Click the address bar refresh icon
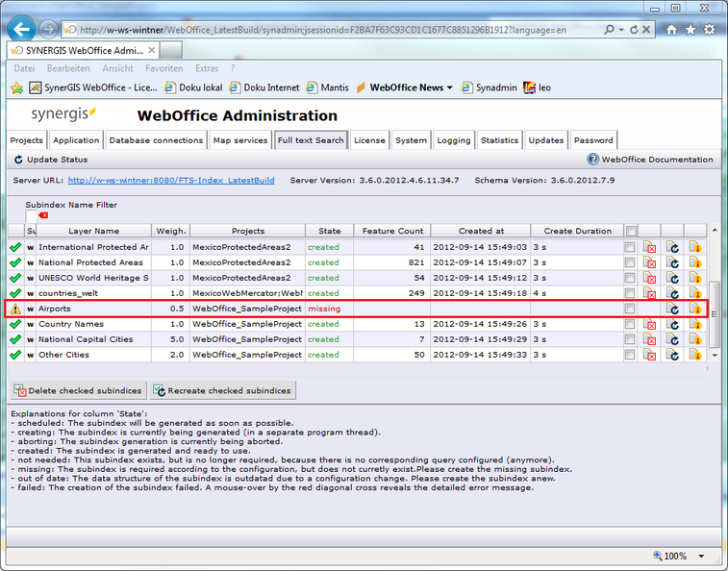 tap(634, 30)
